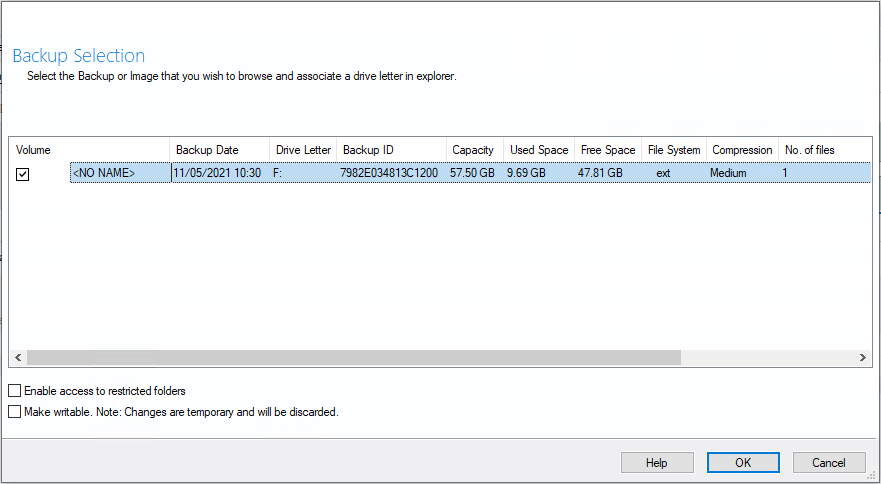The height and width of the screenshot is (484, 881).
Task: Enable access to restricted folders checkbox
Action: (15, 391)
